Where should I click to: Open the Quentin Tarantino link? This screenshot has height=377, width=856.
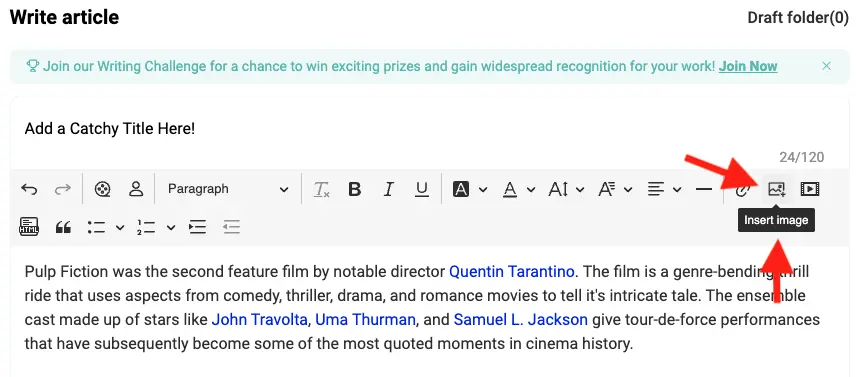coord(513,271)
